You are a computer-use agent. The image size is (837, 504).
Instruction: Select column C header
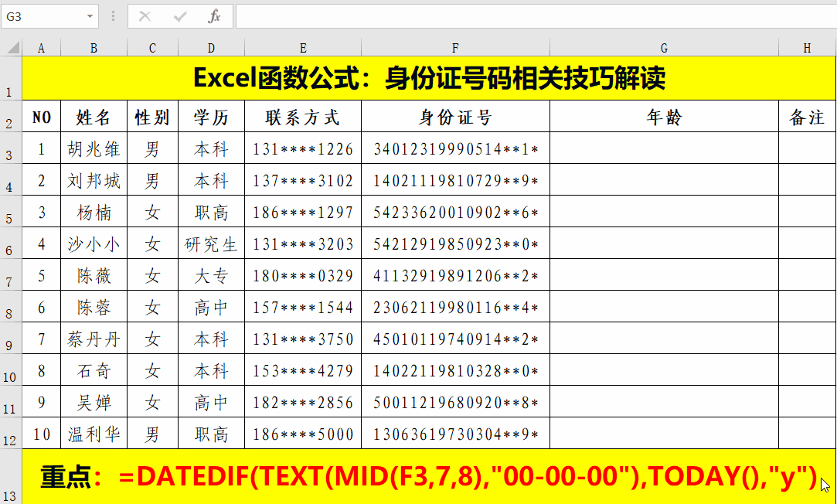point(153,48)
